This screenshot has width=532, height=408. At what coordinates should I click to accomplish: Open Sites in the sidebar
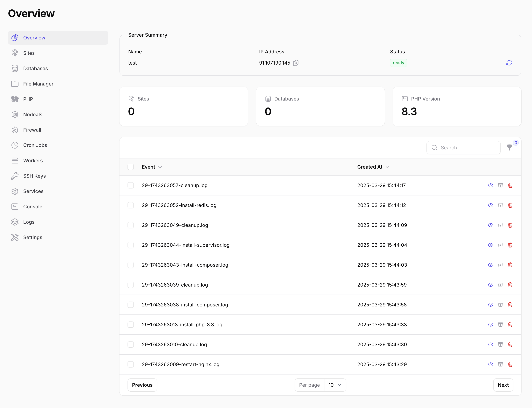[x=58, y=53]
